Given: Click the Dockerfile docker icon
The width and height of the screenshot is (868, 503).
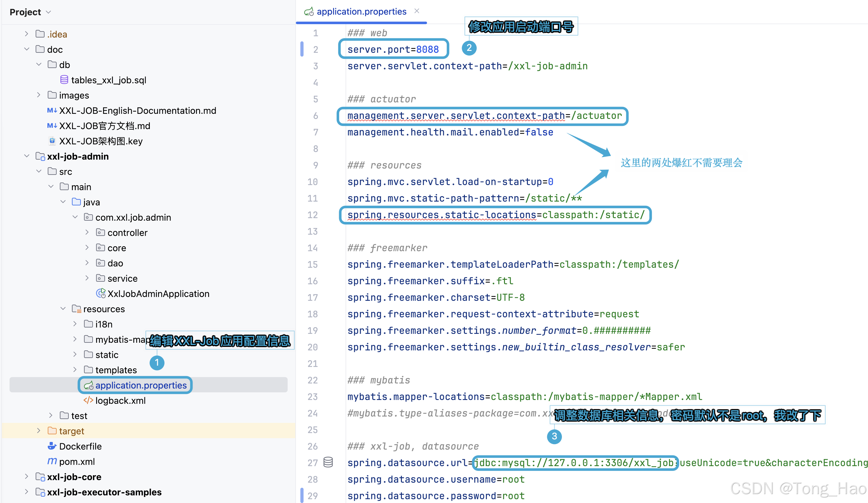Looking at the screenshot, I should [x=52, y=446].
